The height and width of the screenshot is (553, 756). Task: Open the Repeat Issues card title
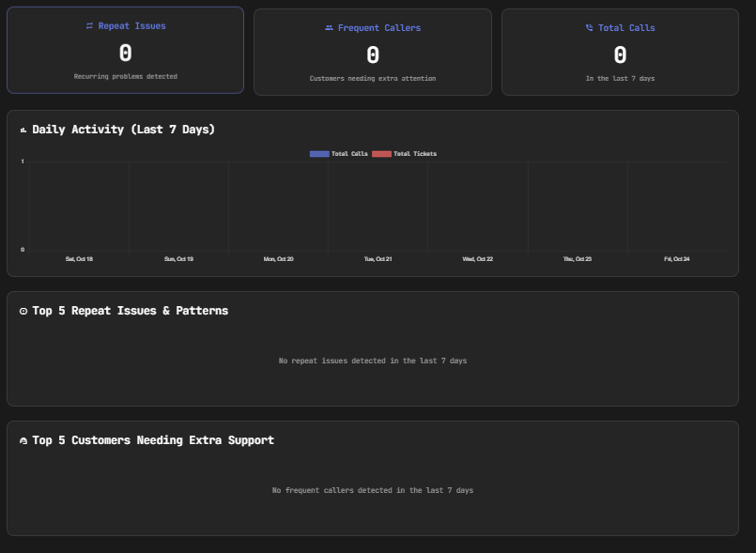tap(131, 26)
